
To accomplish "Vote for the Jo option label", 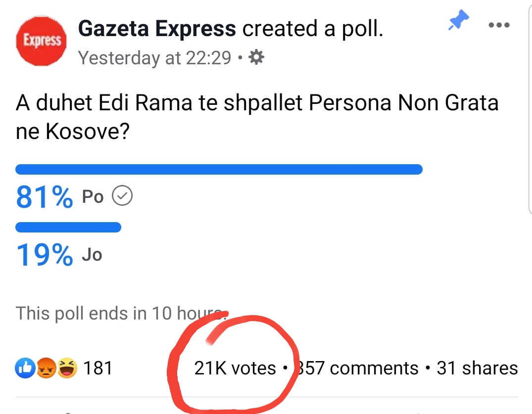I will pos(92,255).
